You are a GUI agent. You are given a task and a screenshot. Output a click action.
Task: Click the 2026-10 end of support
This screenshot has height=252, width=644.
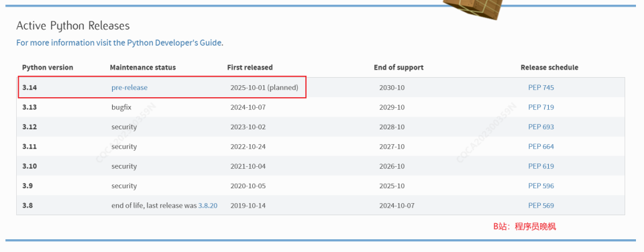[x=392, y=166]
